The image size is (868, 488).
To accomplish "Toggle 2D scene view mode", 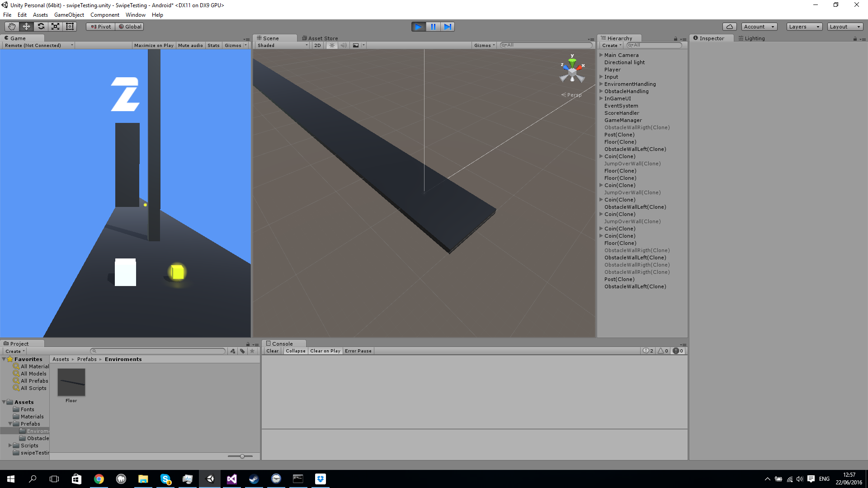I will pyautogui.click(x=317, y=45).
